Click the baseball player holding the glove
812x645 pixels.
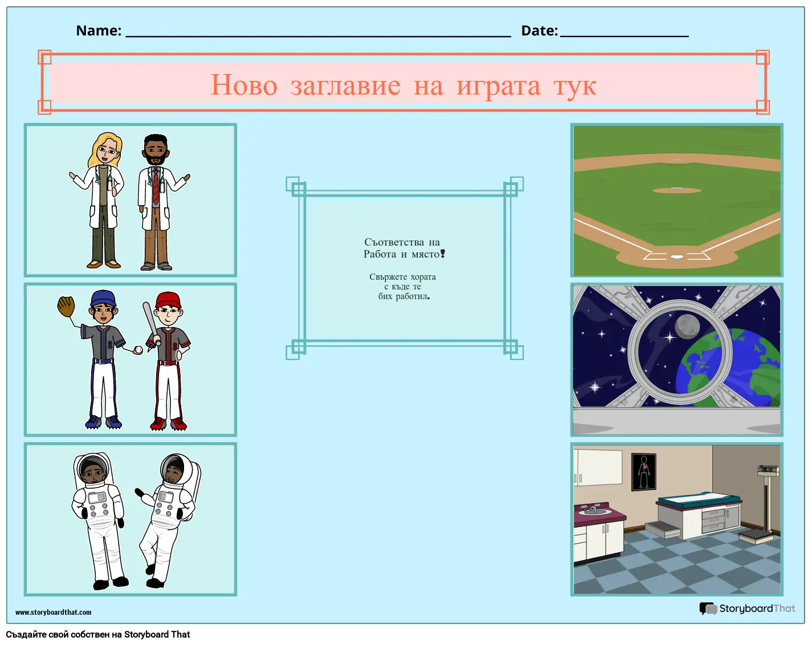tap(101, 359)
